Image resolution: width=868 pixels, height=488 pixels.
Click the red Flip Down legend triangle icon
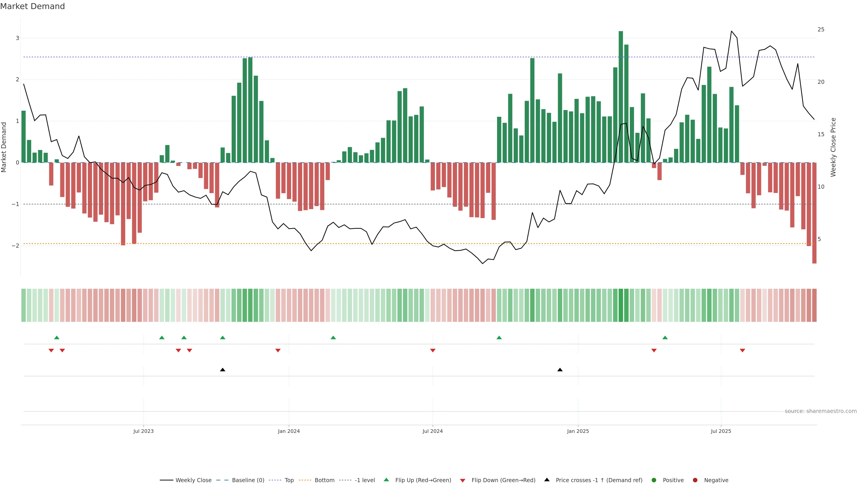[x=463, y=480]
